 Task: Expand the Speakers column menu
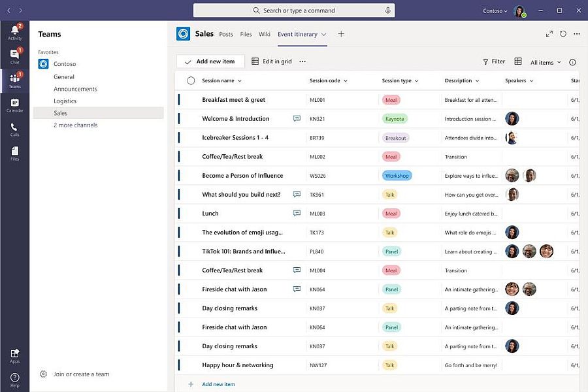point(531,81)
